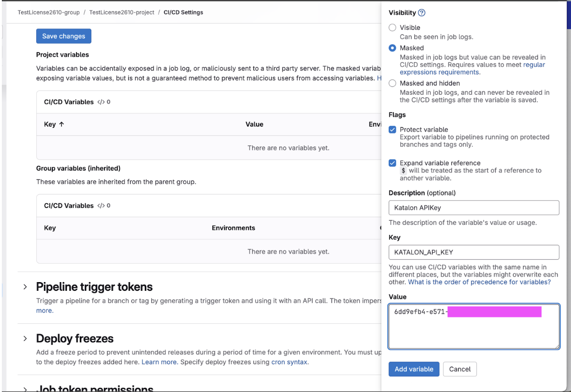Viewport: 571px width, 392px height.
Task: Follow the variable precedence link
Action: tap(479, 282)
